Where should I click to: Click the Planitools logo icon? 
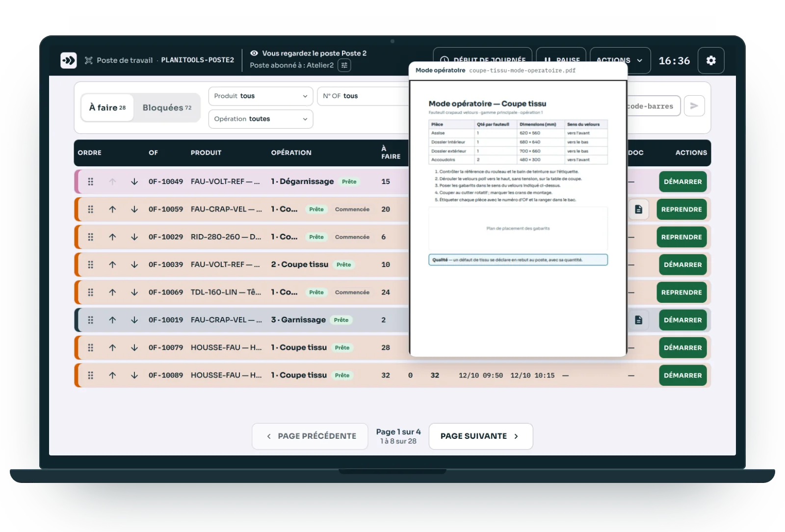click(69, 60)
